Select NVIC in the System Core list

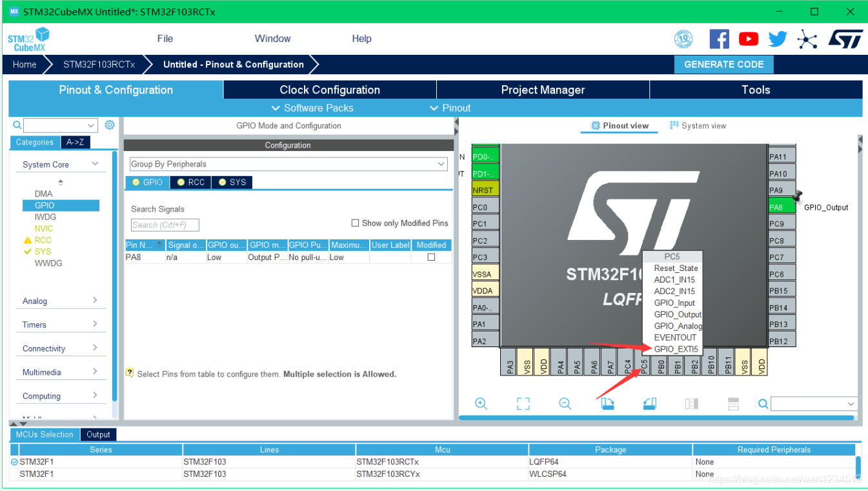click(x=44, y=228)
